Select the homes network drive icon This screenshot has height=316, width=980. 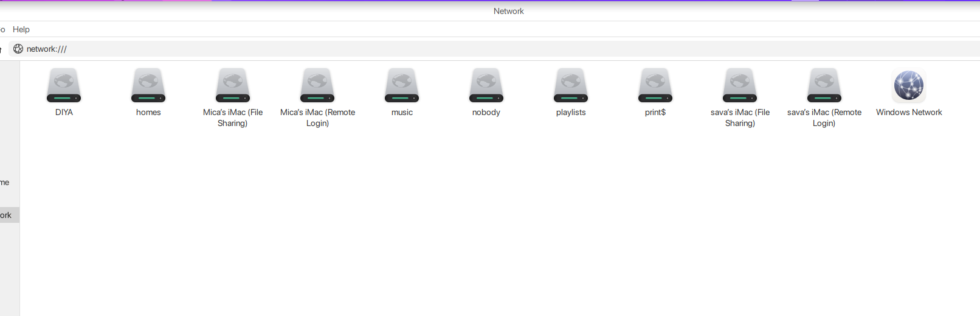pos(148,85)
